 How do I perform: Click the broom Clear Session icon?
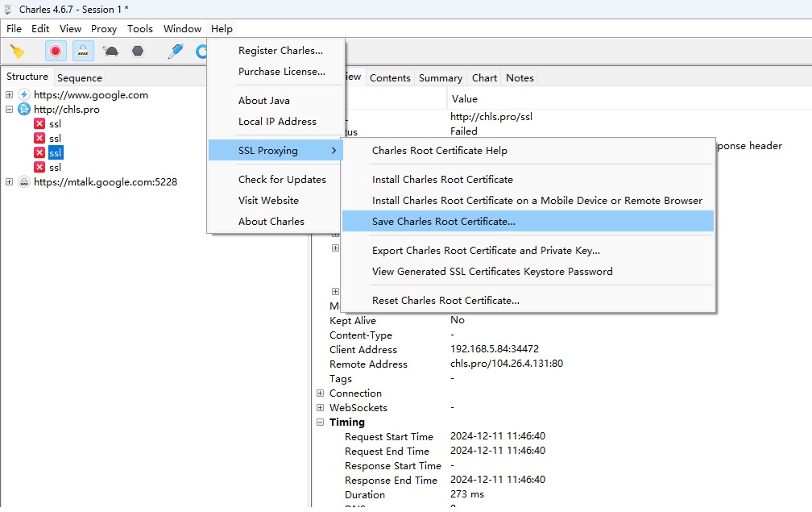pyautogui.click(x=17, y=51)
